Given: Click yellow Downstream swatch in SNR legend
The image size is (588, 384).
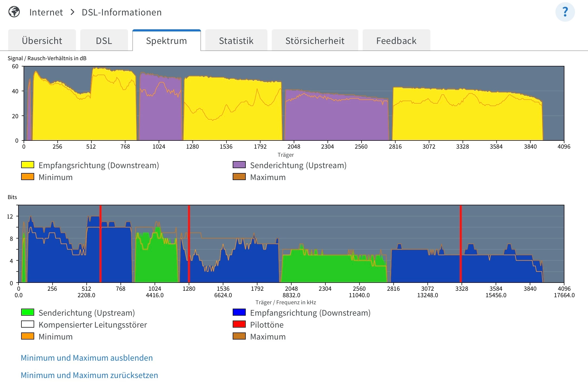Looking at the screenshot, I should (28, 165).
